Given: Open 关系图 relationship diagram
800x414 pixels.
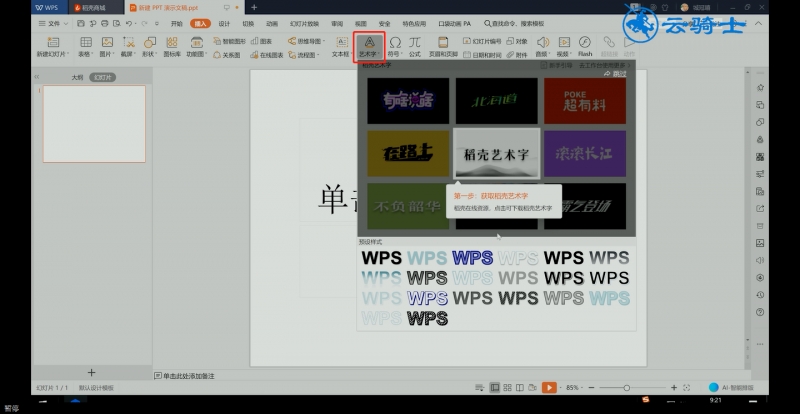Looking at the screenshot, I should 227,55.
